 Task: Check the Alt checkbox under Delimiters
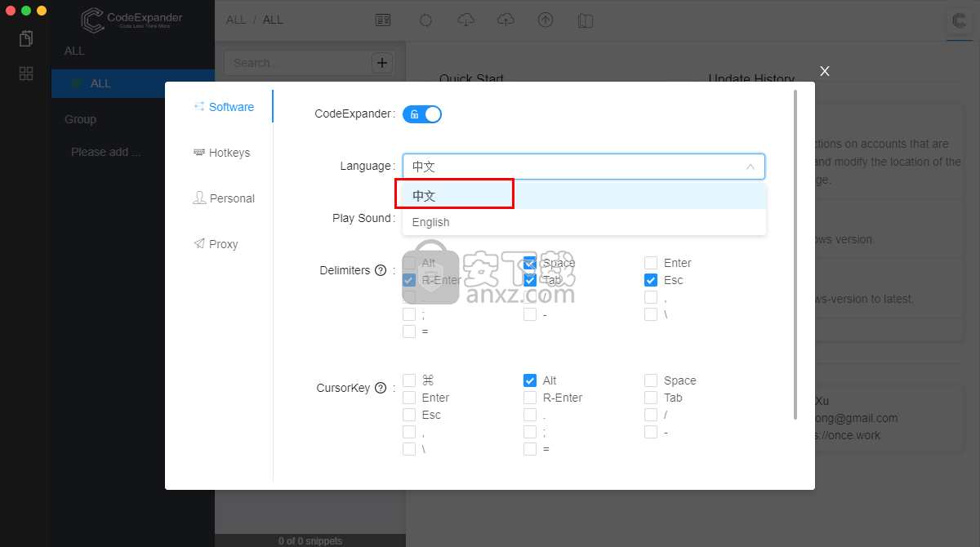pyautogui.click(x=409, y=263)
